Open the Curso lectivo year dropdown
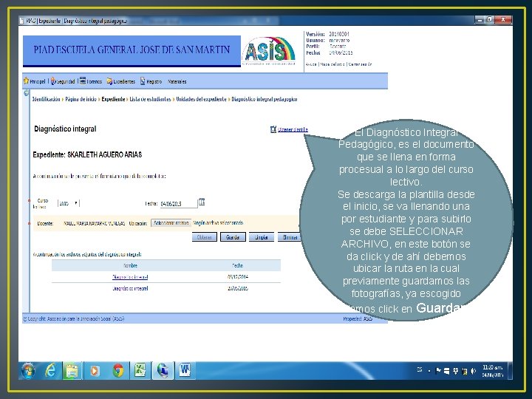The height and width of the screenshot is (399, 532). [69, 203]
